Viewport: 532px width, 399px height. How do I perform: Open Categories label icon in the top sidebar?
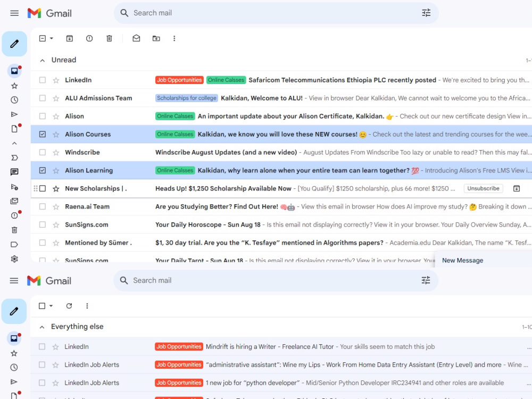coord(14,244)
